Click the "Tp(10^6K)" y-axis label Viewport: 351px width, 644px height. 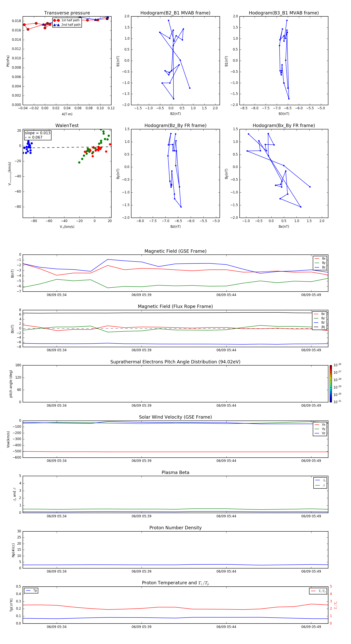pyautogui.click(x=11, y=605)
